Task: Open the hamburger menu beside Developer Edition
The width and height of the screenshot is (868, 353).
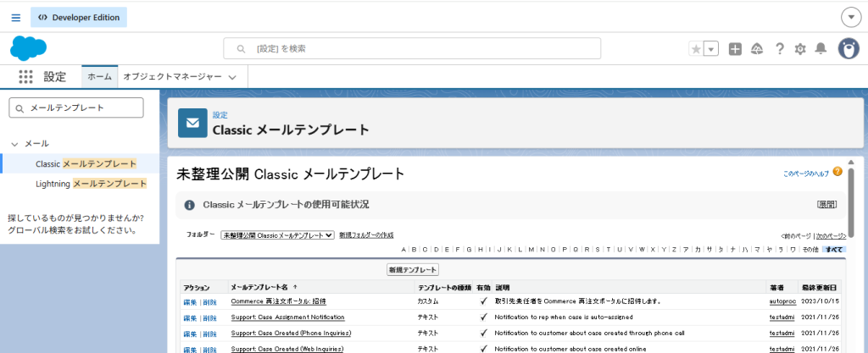Action: coord(16,18)
